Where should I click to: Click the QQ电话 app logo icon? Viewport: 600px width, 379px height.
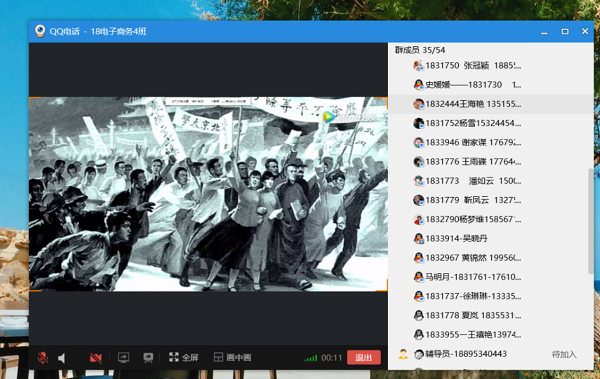pos(40,31)
